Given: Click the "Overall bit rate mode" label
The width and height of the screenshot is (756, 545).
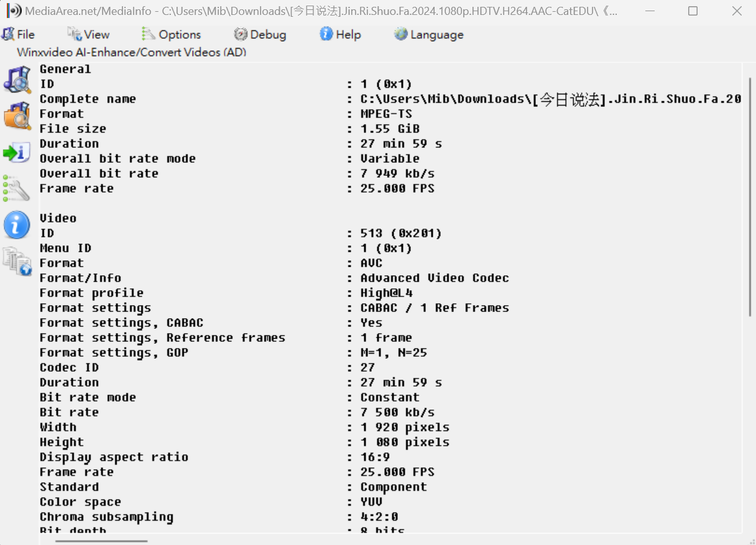Looking at the screenshot, I should pos(118,158).
